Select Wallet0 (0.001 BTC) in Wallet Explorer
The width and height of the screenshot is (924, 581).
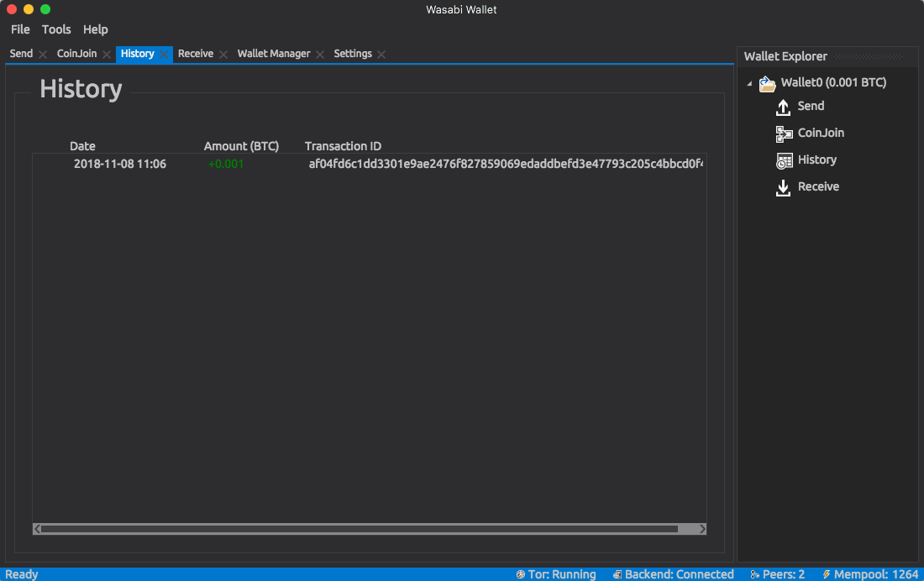833,82
